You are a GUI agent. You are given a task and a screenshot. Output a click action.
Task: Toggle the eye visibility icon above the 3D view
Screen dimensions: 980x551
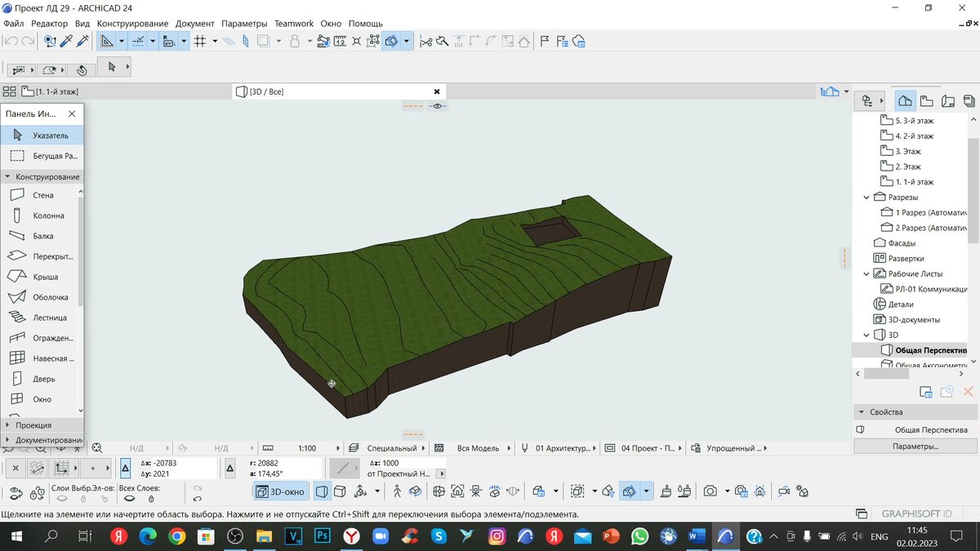click(x=438, y=105)
